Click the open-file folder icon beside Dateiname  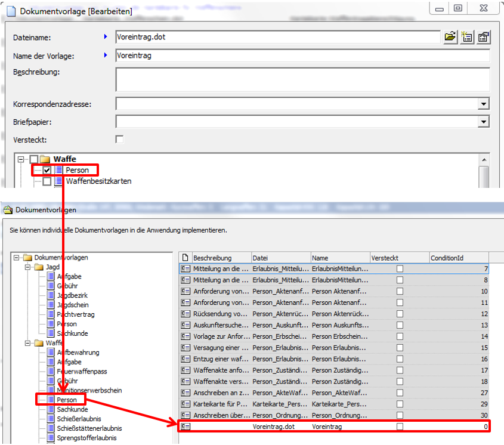tap(450, 37)
